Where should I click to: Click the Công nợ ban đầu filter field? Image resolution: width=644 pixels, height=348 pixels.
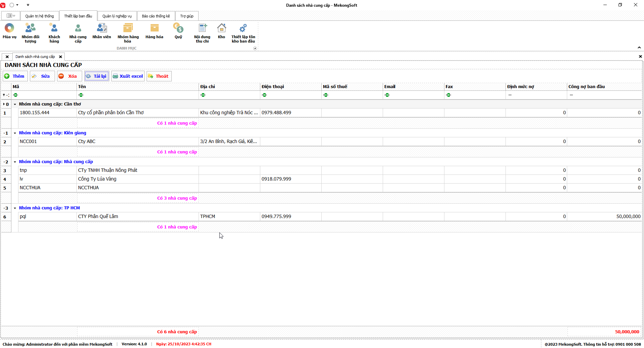[x=604, y=95]
